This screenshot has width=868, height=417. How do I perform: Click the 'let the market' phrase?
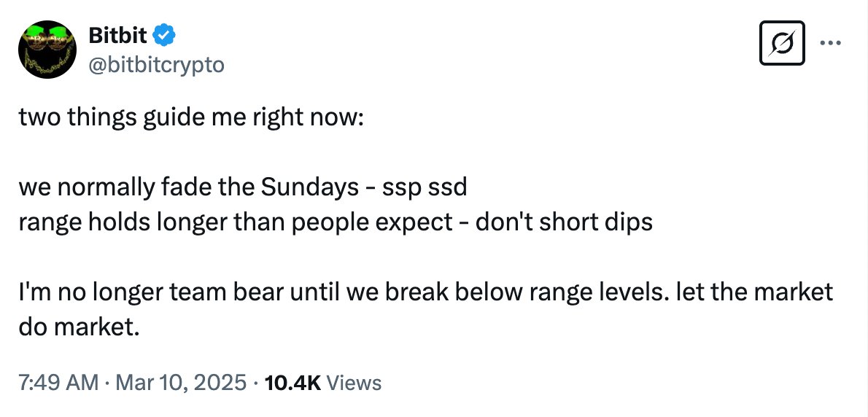pyautogui.click(x=748, y=292)
